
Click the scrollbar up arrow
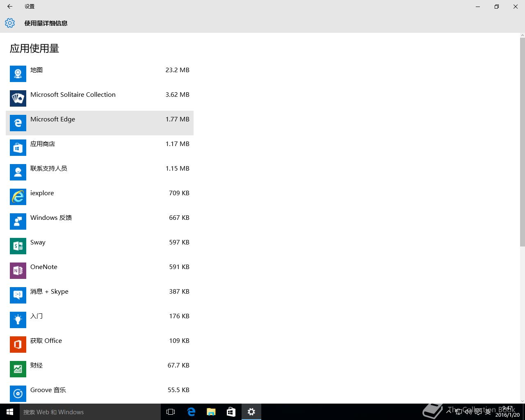[522, 35]
